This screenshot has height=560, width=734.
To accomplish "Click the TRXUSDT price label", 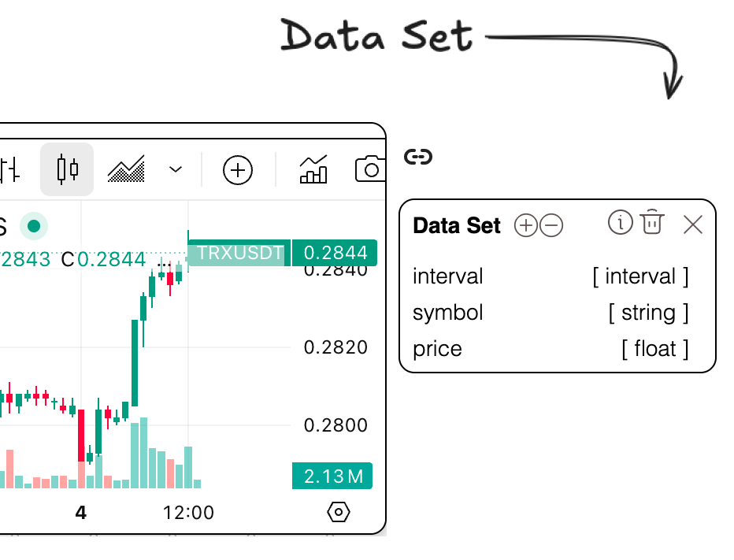I will [x=239, y=253].
